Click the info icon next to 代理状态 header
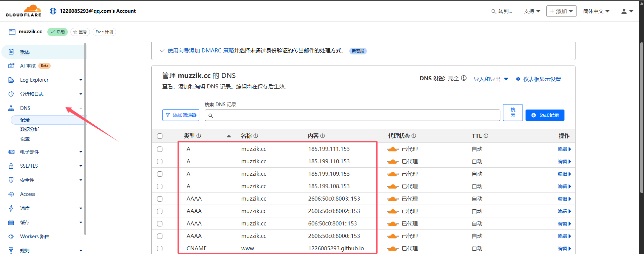The width and height of the screenshot is (644, 254). [414, 136]
